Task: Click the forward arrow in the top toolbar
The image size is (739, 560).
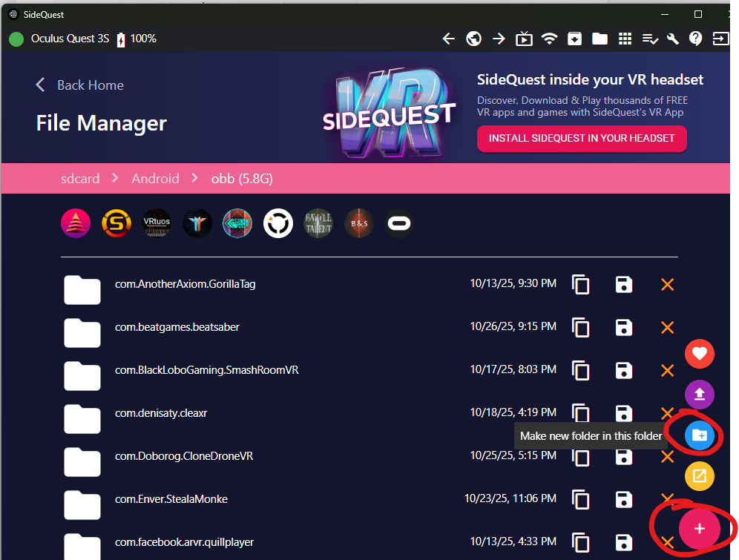Action: [x=499, y=39]
